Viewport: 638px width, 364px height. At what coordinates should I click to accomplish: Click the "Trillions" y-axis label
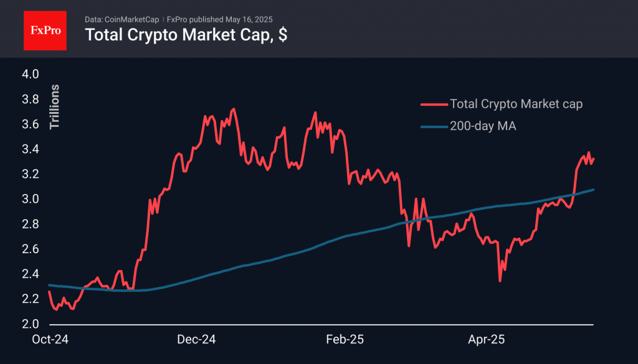point(55,106)
